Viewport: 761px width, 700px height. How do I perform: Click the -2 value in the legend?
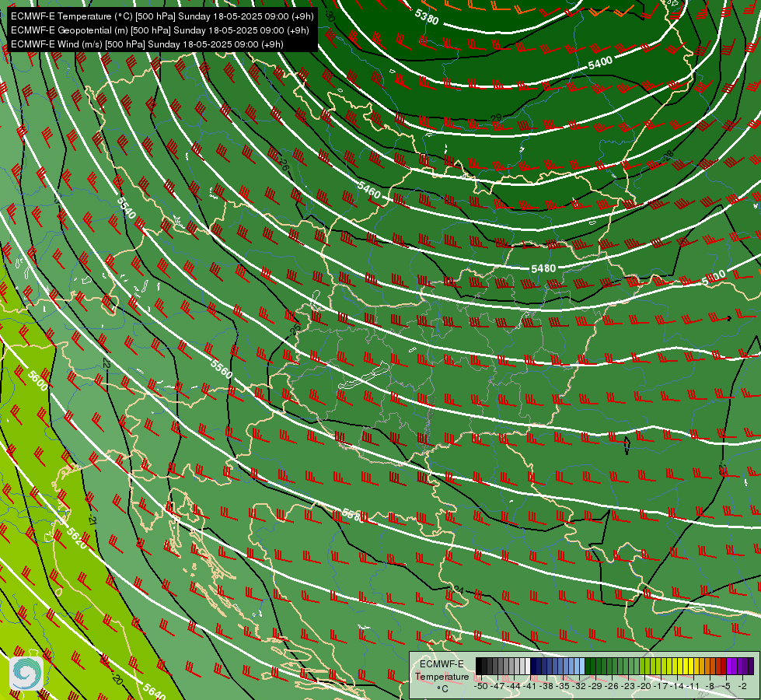[x=742, y=686]
